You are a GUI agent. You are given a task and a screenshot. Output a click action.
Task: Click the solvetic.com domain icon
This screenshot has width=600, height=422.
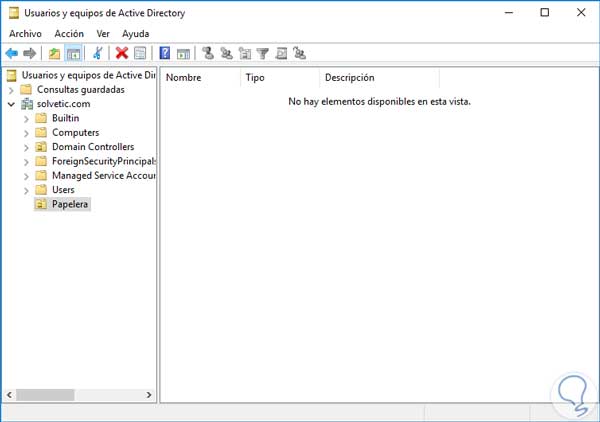[27, 104]
